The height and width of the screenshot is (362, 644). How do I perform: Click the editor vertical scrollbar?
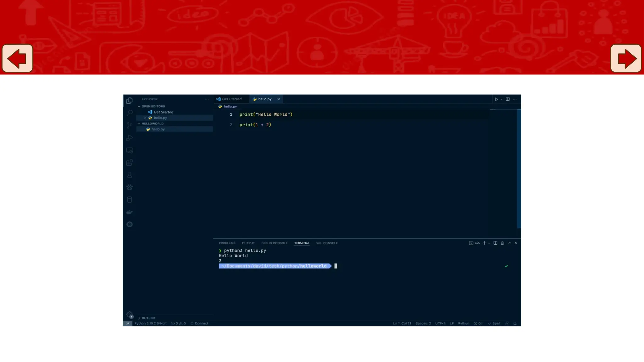point(519,169)
